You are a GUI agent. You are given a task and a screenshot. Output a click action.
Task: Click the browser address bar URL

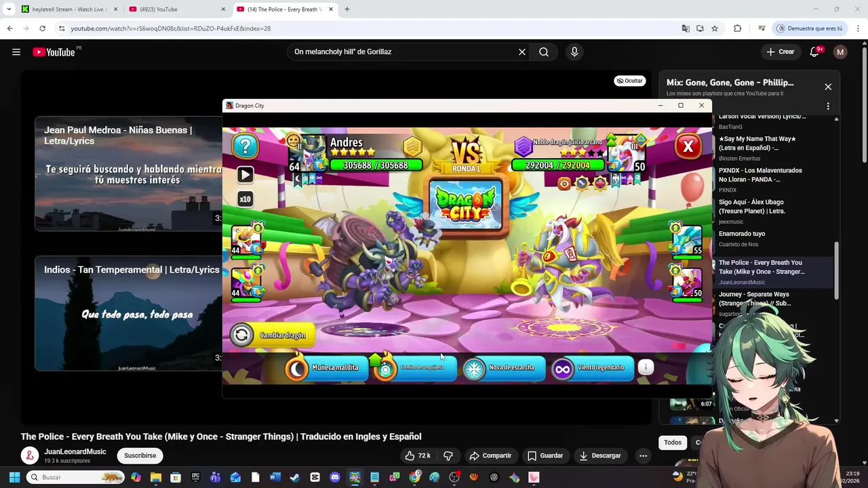tap(171, 28)
